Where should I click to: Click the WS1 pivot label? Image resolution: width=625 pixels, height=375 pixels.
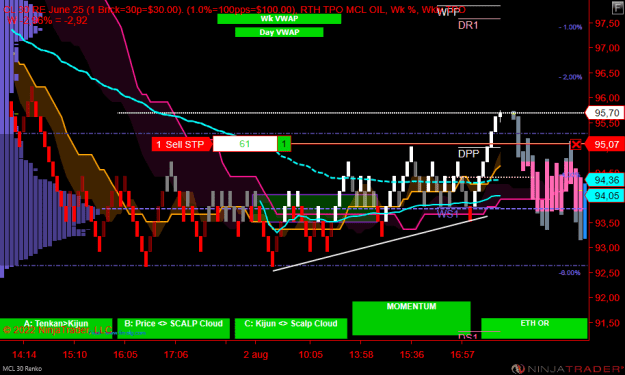click(447, 214)
